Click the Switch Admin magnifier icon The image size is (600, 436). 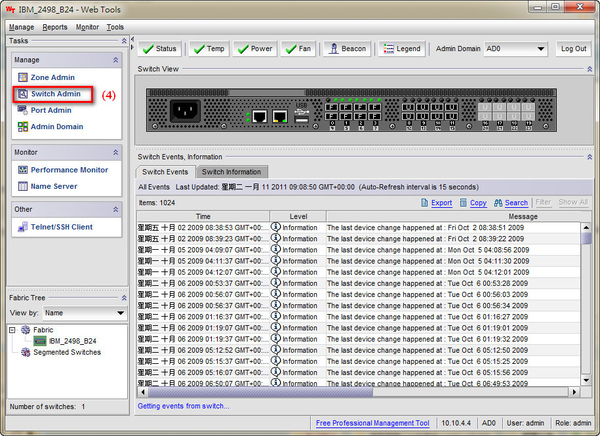[23, 94]
